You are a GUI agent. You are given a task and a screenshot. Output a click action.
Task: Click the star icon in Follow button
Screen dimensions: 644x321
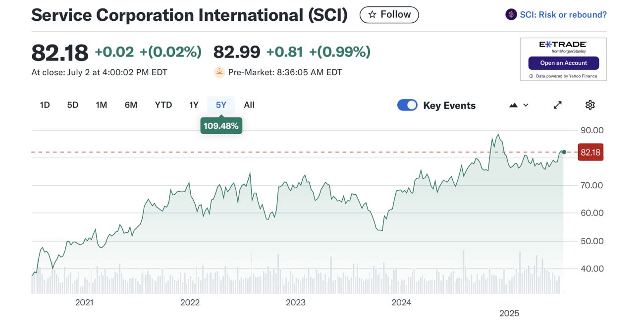click(x=372, y=15)
